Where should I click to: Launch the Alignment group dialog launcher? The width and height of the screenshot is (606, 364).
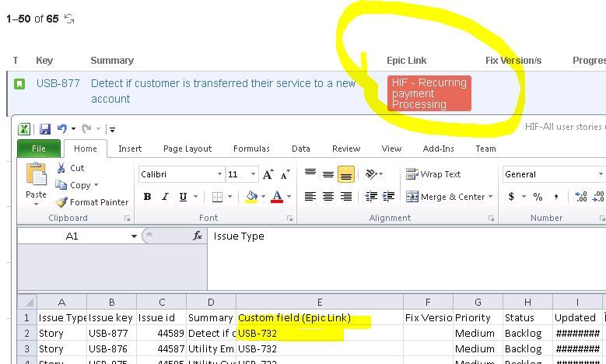point(491,219)
